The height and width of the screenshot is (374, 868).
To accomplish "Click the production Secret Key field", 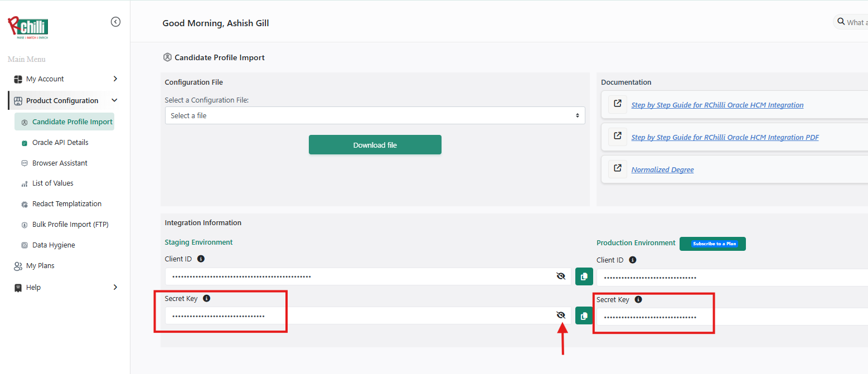I will 725,317.
